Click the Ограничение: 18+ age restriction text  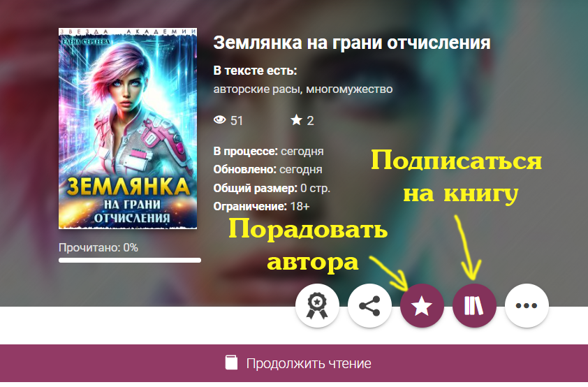coord(261,206)
